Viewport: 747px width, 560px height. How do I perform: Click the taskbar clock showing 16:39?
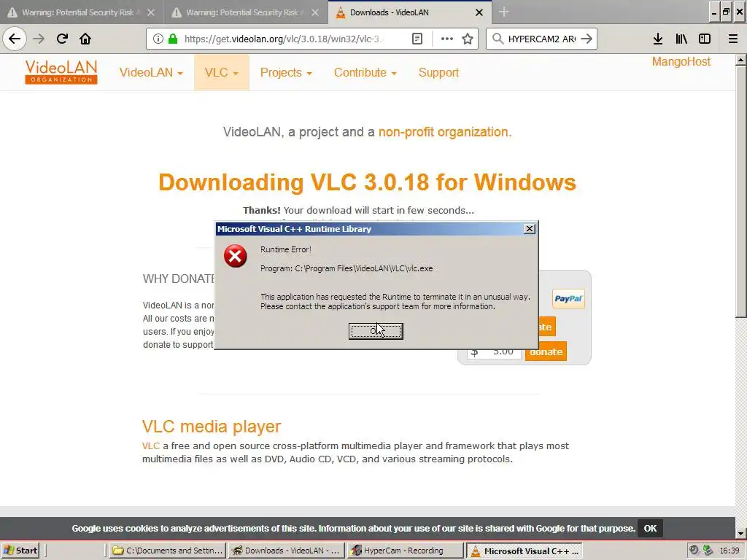729,551
